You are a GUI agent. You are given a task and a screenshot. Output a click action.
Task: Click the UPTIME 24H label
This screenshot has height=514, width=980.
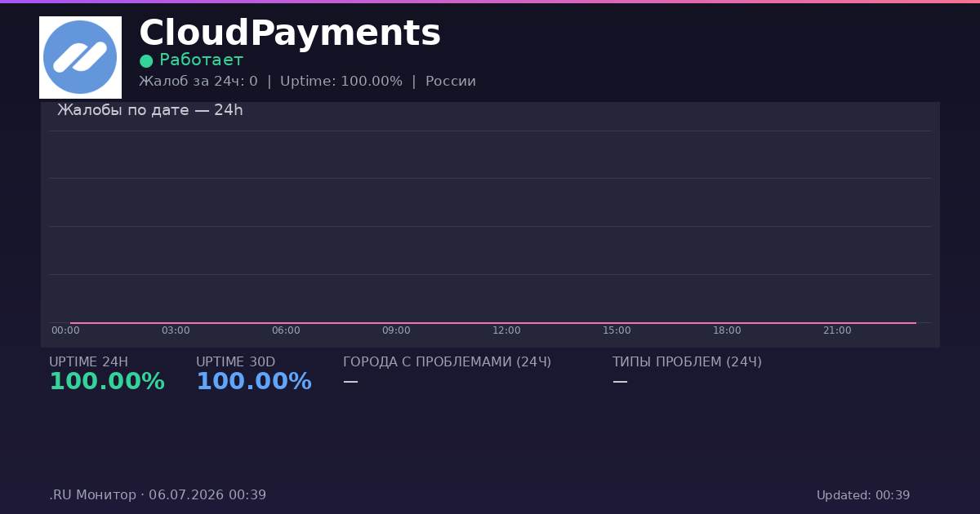(x=88, y=362)
